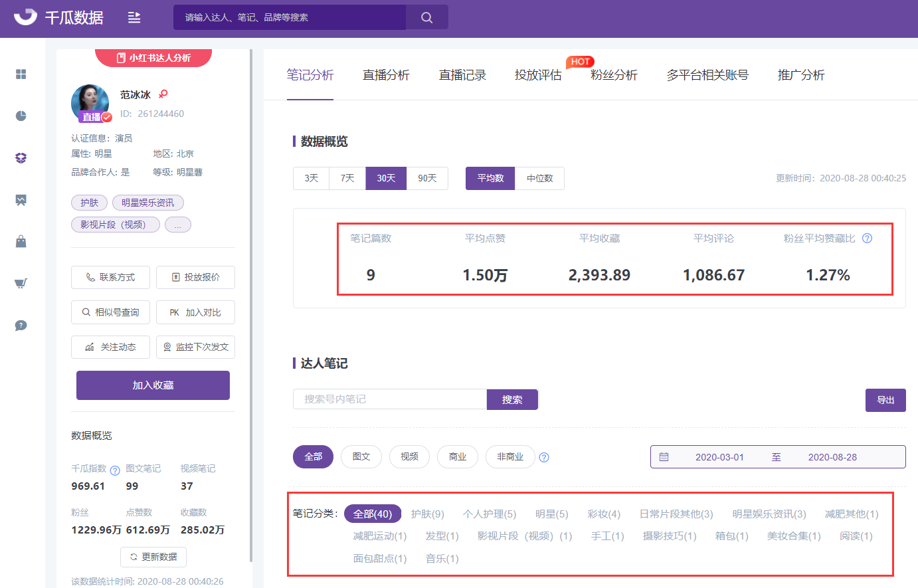Select the 全部 note type filter

pos(313,456)
